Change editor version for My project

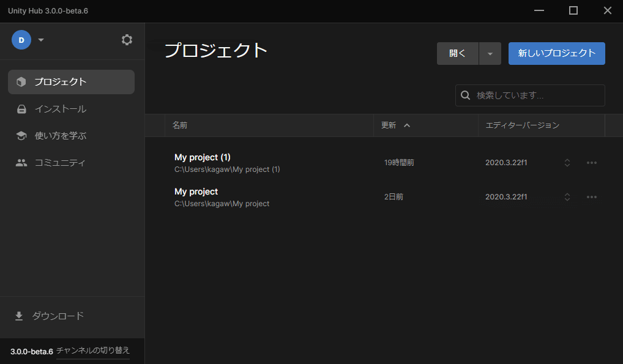click(x=567, y=197)
